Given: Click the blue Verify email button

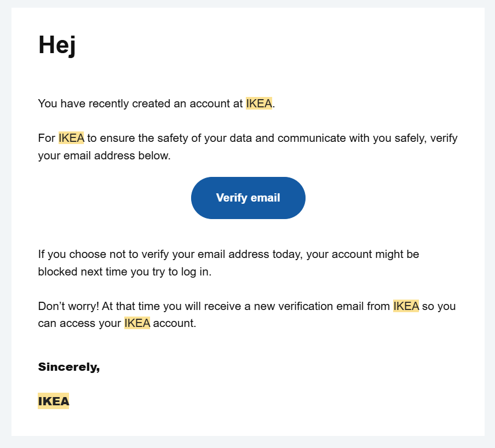Looking at the screenshot, I should (x=248, y=198).
